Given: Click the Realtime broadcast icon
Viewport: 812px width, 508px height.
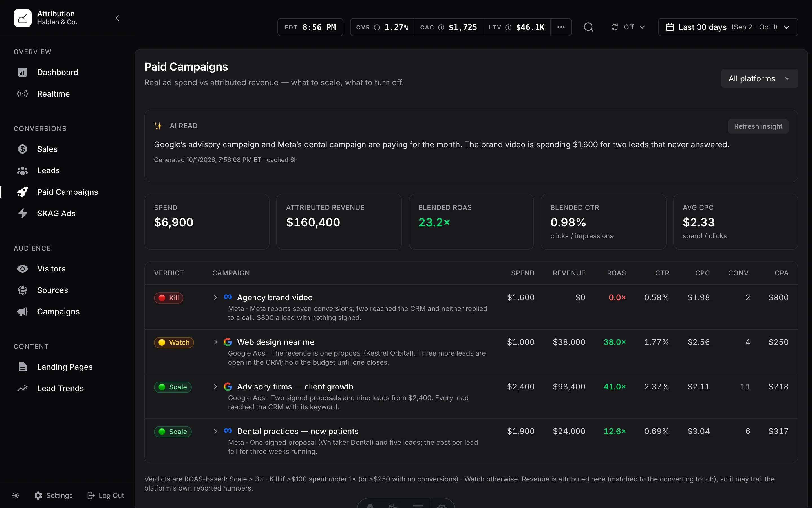Looking at the screenshot, I should pos(23,94).
